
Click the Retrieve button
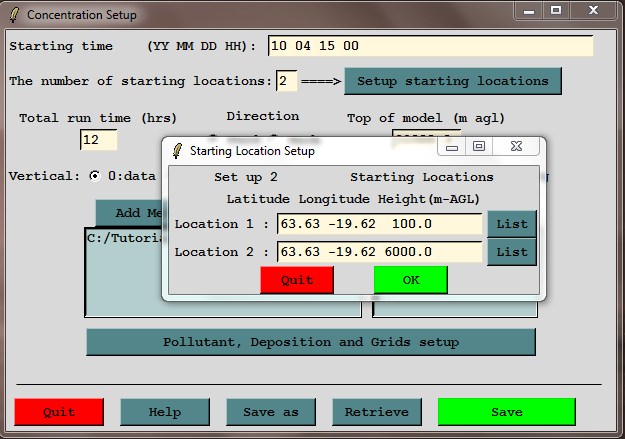(376, 412)
